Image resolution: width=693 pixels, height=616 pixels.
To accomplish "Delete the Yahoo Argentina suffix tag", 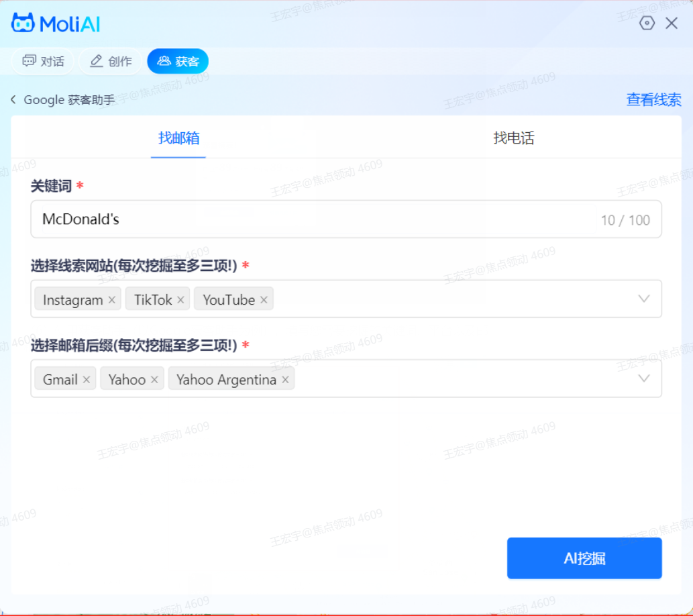I will (285, 380).
